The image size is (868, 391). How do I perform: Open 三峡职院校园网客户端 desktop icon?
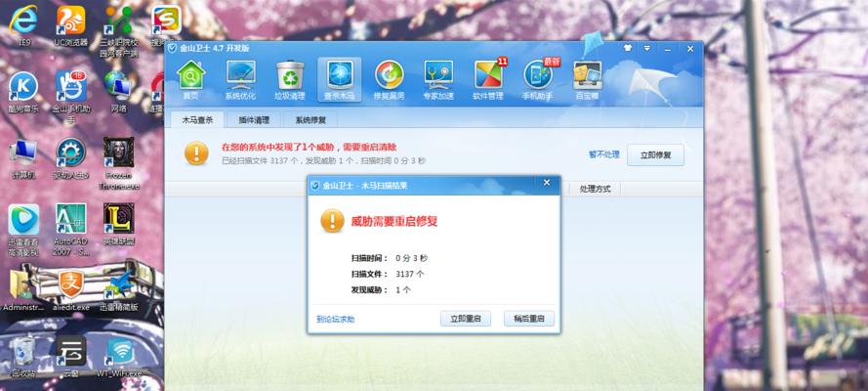click(118, 31)
